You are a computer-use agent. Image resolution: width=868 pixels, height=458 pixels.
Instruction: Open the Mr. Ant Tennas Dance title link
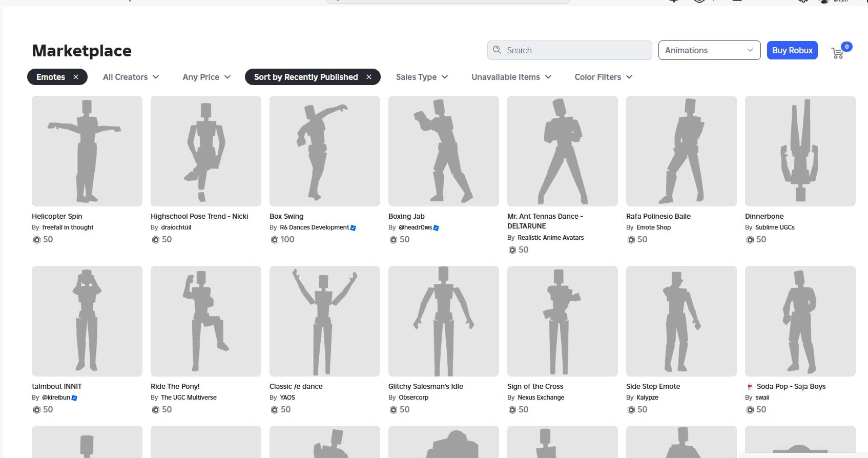coord(545,221)
